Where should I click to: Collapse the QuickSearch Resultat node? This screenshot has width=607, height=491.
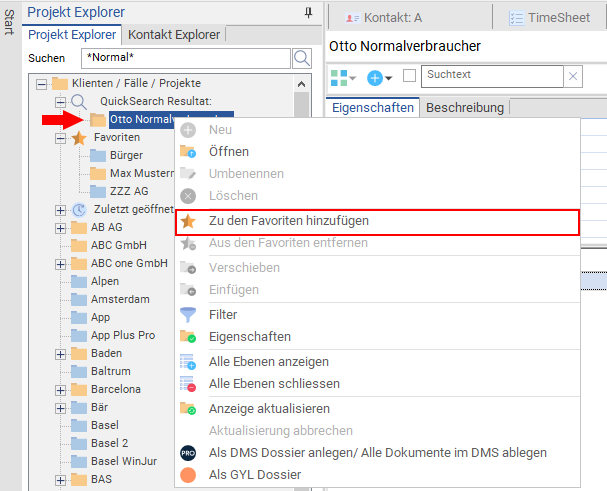click(60, 102)
